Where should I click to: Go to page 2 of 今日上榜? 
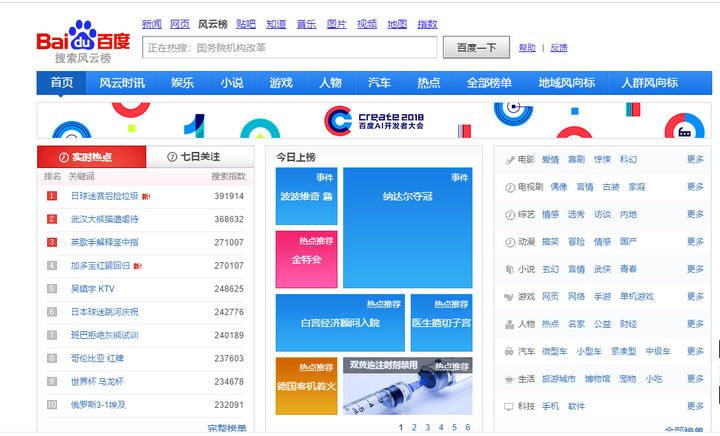[x=414, y=427]
